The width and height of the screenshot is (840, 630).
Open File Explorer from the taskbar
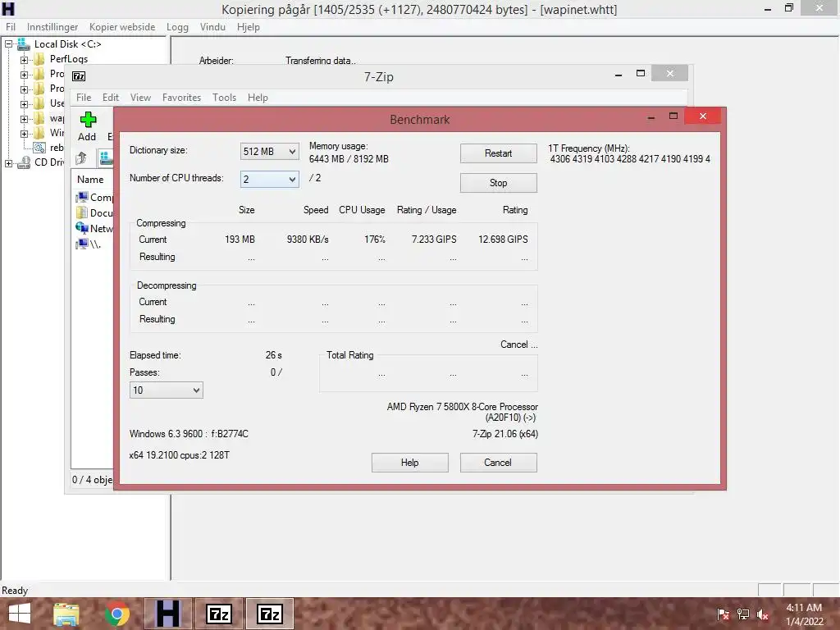point(66,614)
